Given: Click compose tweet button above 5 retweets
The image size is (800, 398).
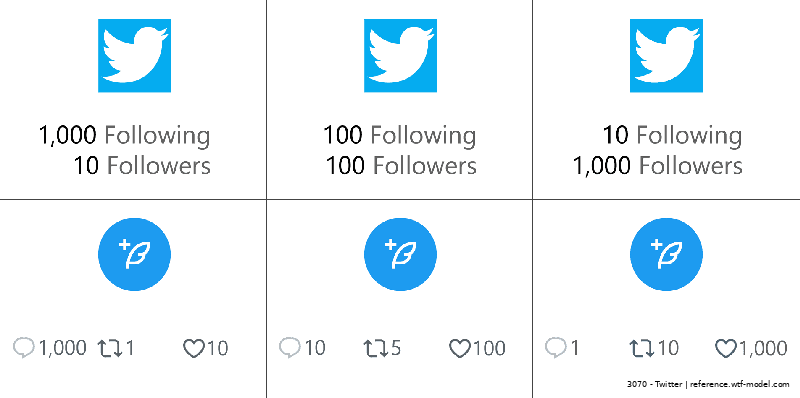Looking at the screenshot, I should (x=400, y=254).
